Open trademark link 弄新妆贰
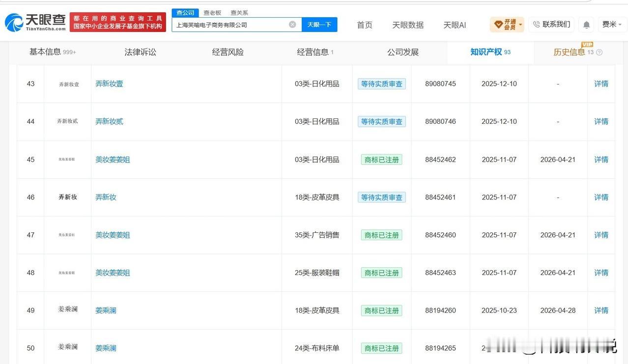The height and width of the screenshot is (364, 628). click(x=109, y=121)
